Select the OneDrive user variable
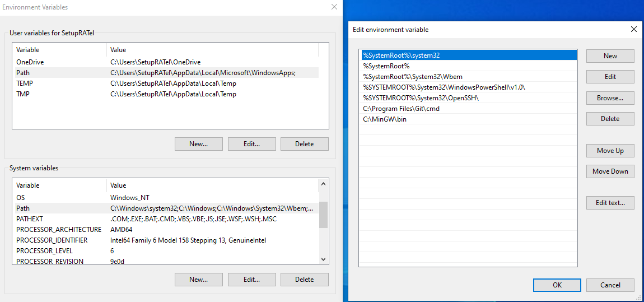 click(x=166, y=62)
